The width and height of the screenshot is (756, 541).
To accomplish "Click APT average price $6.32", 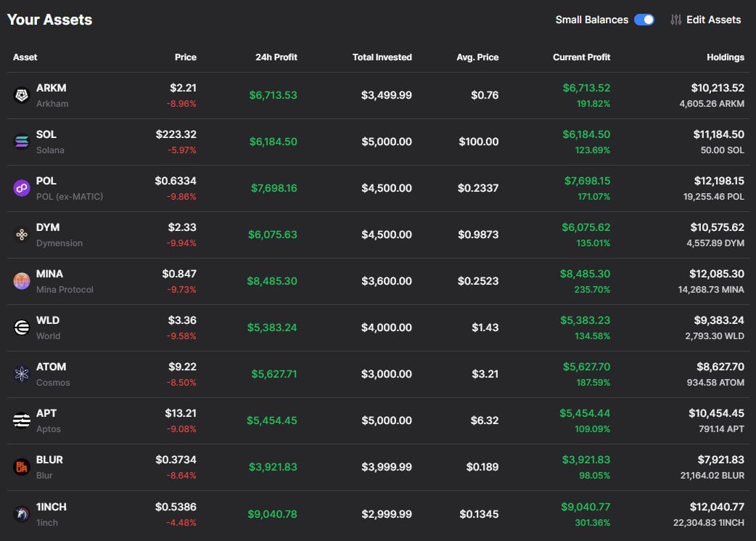I will click(x=485, y=420).
